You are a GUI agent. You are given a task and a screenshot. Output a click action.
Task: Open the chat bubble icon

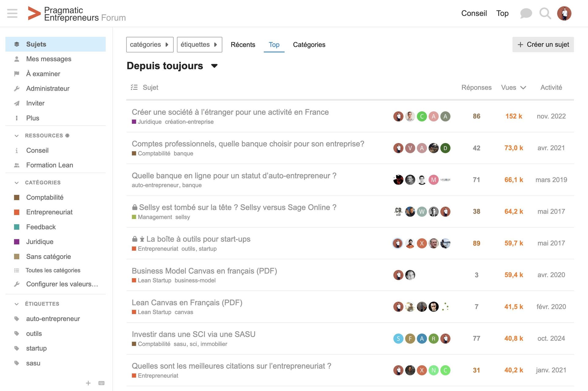(x=526, y=13)
